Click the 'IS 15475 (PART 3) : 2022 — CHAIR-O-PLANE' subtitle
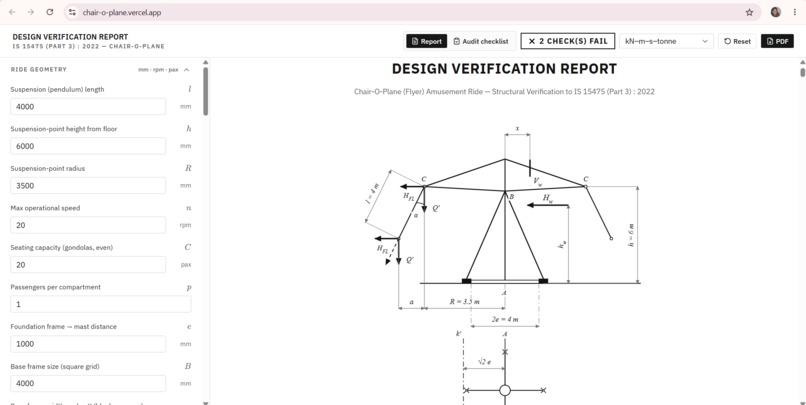This screenshot has width=806, height=405. tap(88, 46)
